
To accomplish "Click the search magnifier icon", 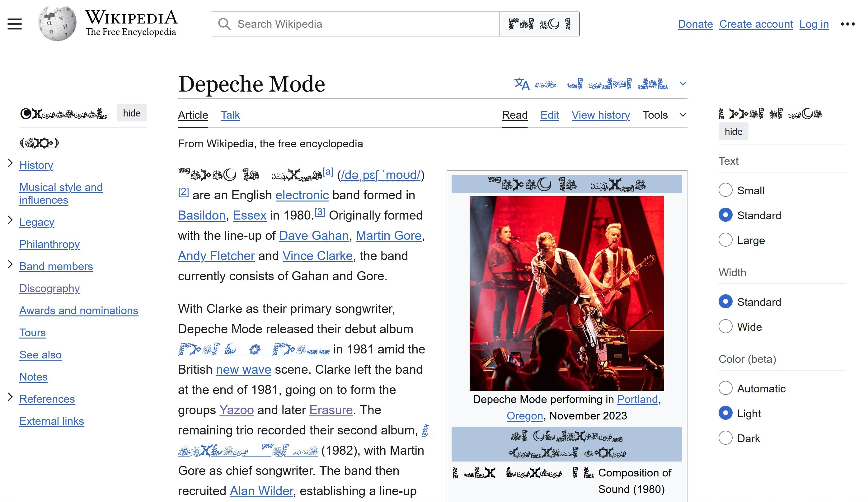I will click(x=224, y=24).
